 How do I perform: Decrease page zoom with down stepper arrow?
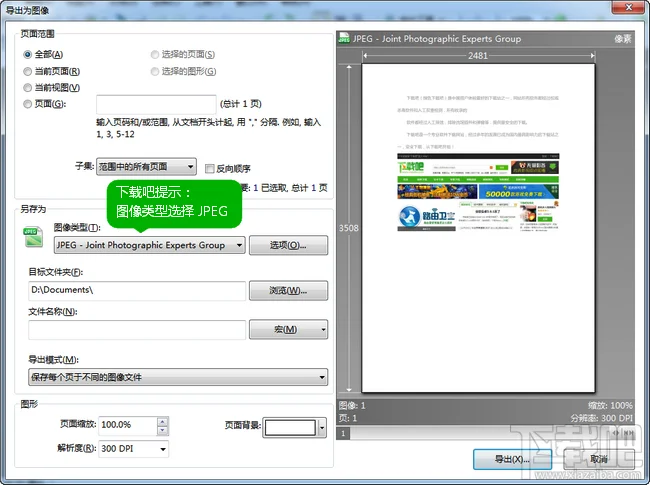pos(162,430)
